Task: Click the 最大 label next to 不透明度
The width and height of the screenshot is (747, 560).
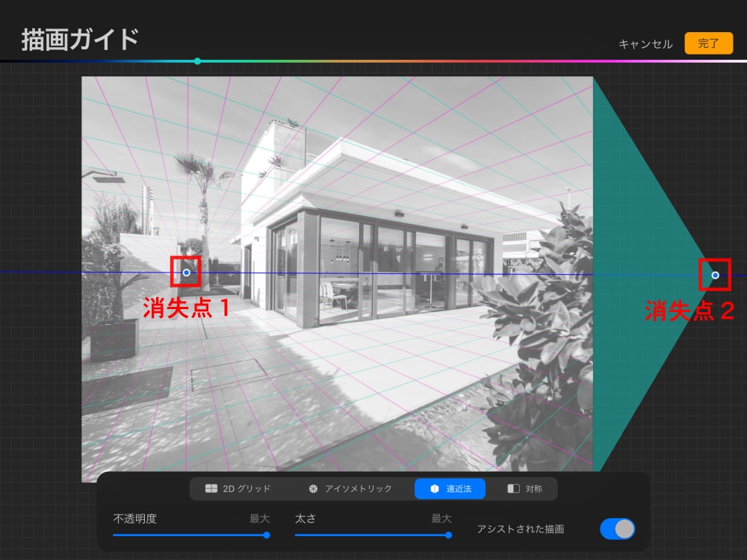Action: pyautogui.click(x=258, y=517)
